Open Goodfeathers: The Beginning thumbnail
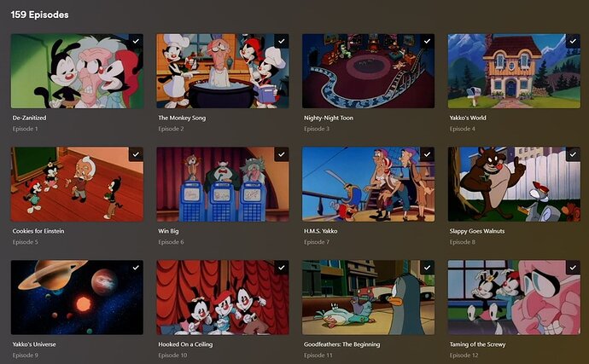This screenshot has height=364, width=589. 369,298
